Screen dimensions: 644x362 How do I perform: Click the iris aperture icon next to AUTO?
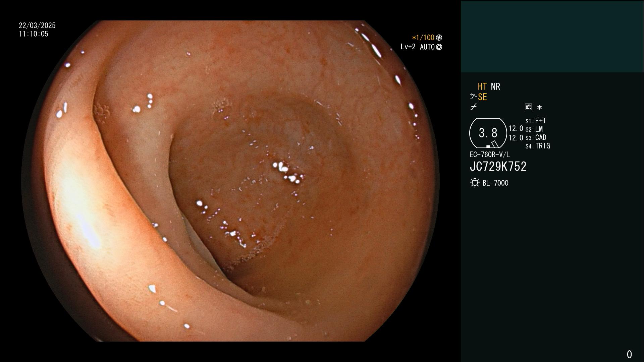coord(439,47)
